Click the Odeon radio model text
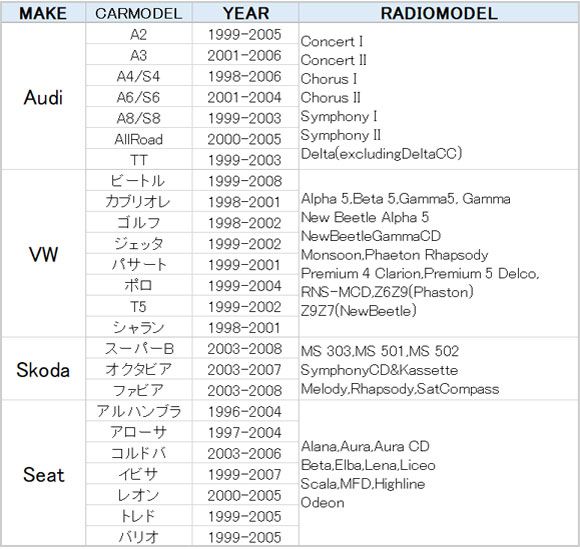This screenshot has height=549, width=580. 323,502
